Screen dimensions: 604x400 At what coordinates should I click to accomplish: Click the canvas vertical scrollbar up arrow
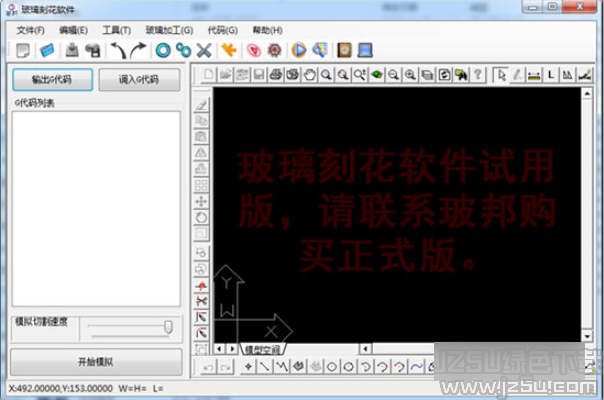click(x=587, y=93)
